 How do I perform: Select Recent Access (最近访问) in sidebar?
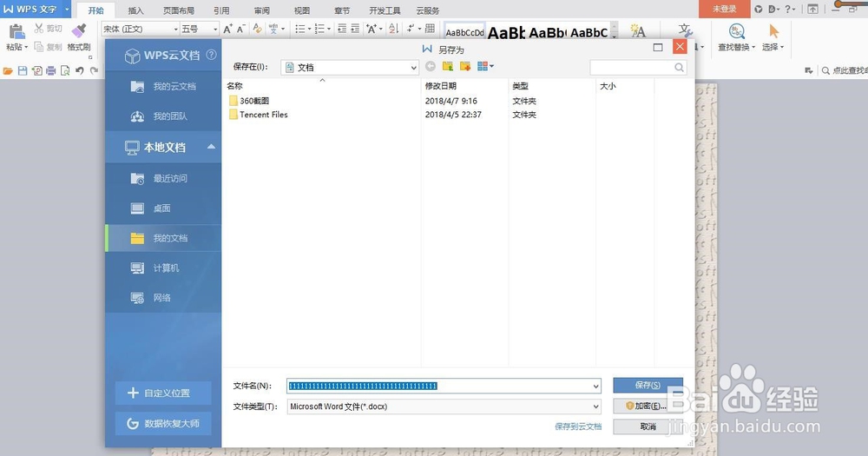pyautogui.click(x=163, y=178)
